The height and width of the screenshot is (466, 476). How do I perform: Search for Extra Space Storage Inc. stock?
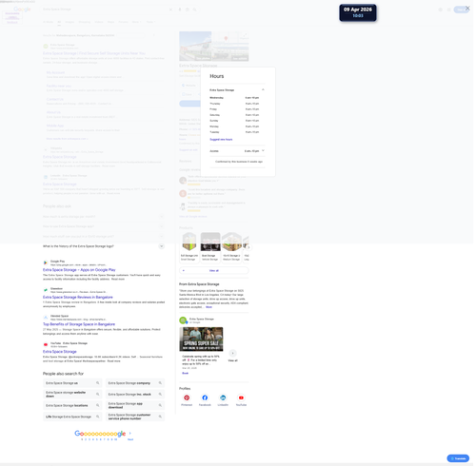pos(135,394)
